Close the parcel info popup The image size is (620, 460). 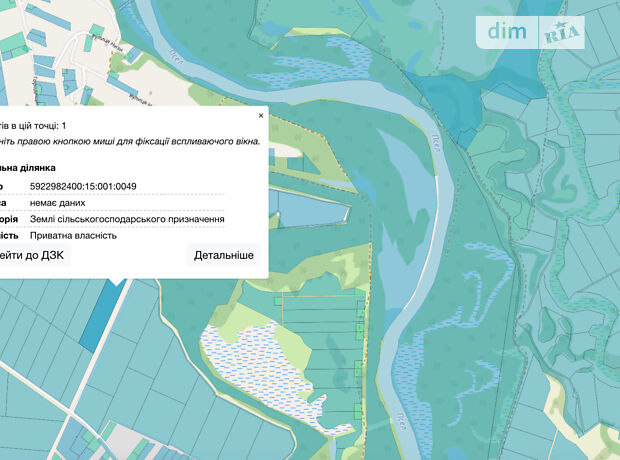coord(261,116)
